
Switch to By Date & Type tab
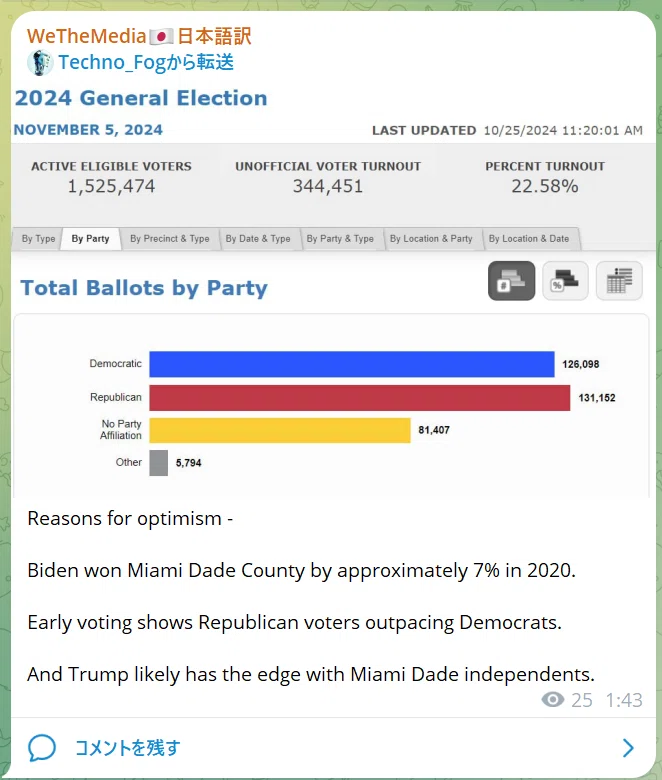pos(258,239)
